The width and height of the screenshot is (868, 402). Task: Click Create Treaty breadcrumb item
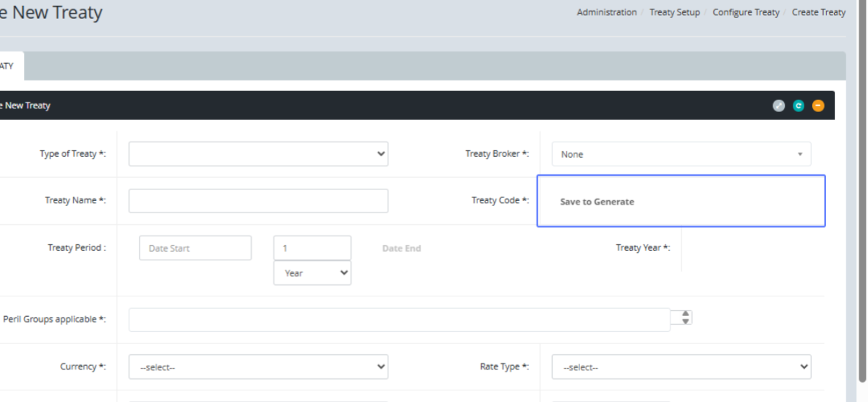tap(818, 12)
